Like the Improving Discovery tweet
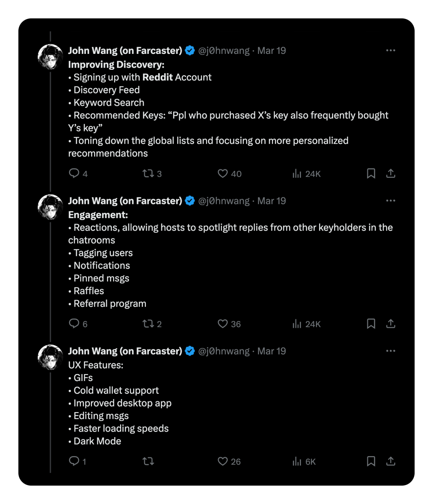The height and width of the screenshot is (504, 433). click(223, 173)
